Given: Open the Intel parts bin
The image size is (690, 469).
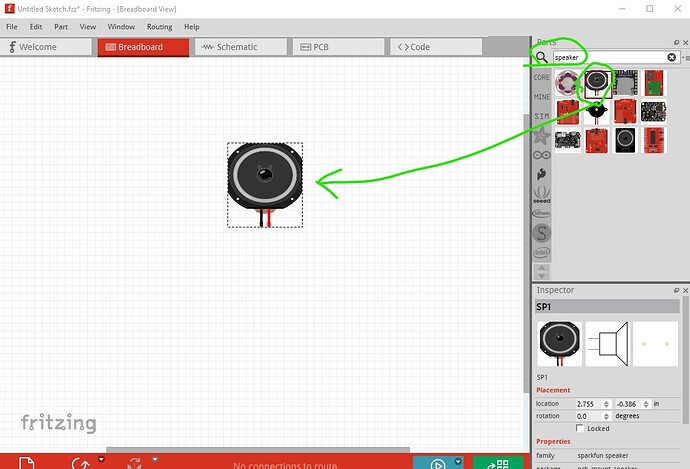Looking at the screenshot, I should [x=541, y=252].
